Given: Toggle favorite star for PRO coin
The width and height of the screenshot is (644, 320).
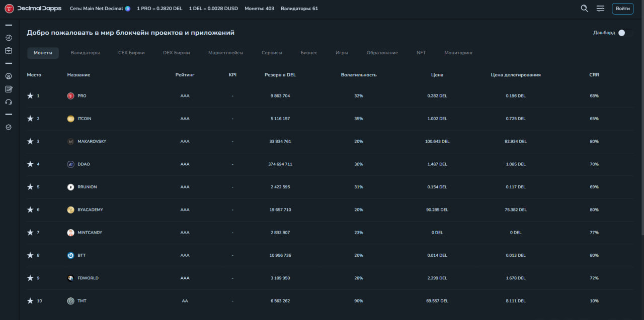Looking at the screenshot, I should point(30,95).
